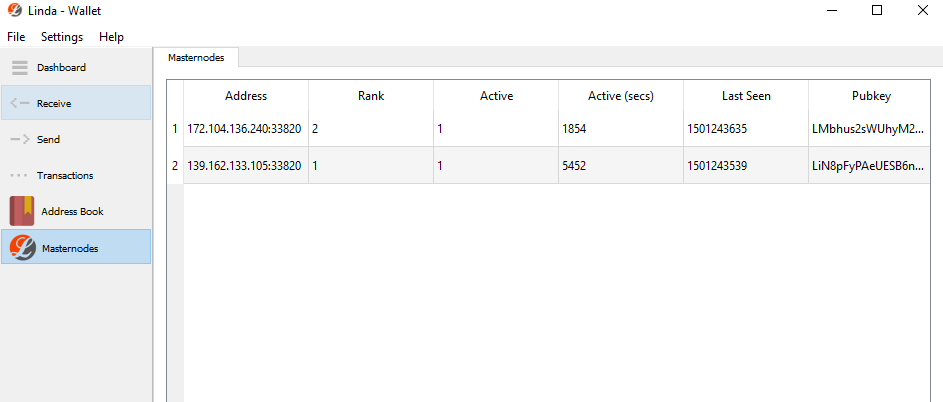
Task: Click the Linda logo in title bar
Action: tap(15, 10)
